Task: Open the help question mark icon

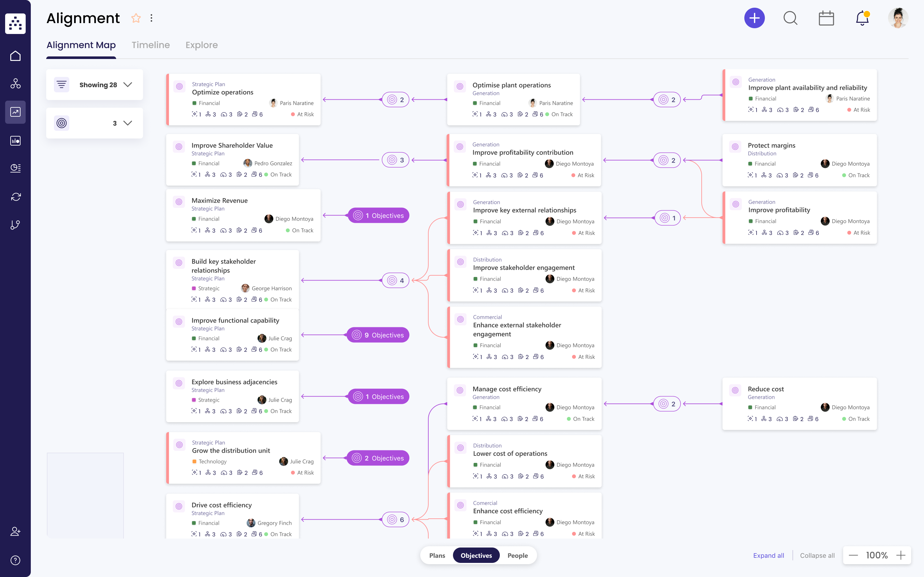Action: pos(15,560)
